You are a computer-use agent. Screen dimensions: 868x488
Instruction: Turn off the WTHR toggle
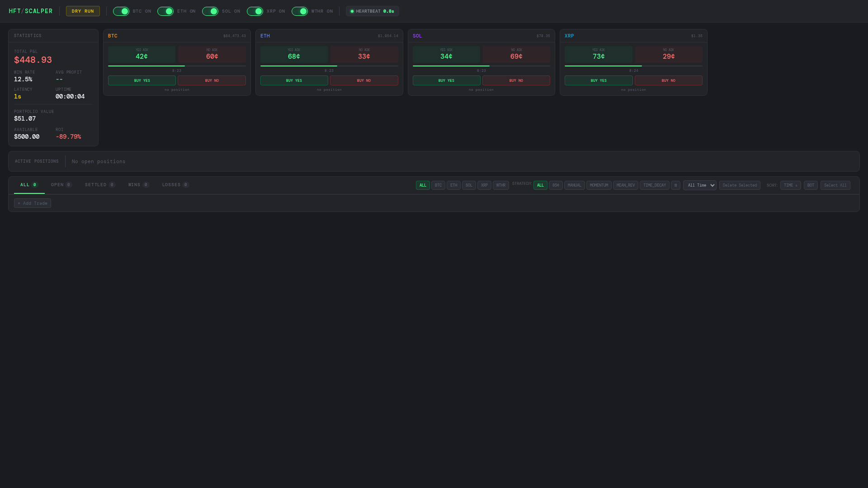click(300, 11)
